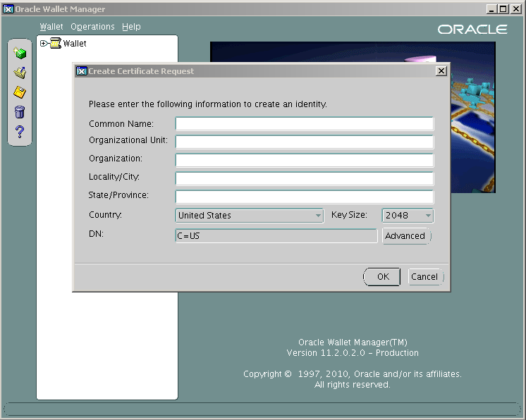Click the Open Wallet toolbar icon
This screenshot has height=420, width=526.
click(20, 73)
